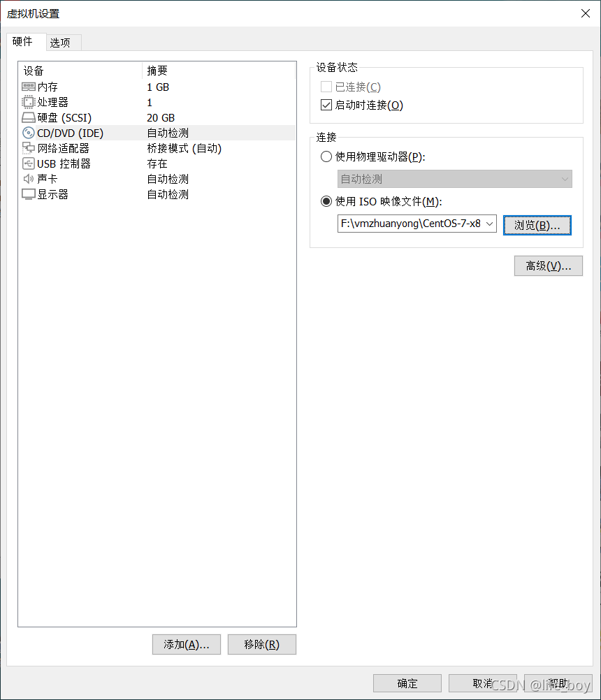Select the USB controller icon
The image size is (601, 700).
[29, 164]
